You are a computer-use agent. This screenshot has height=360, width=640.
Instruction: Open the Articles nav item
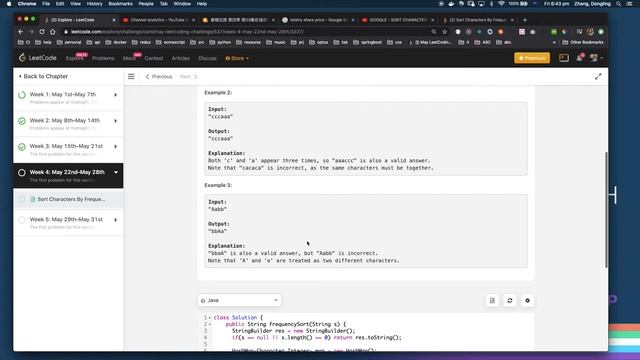point(180,58)
